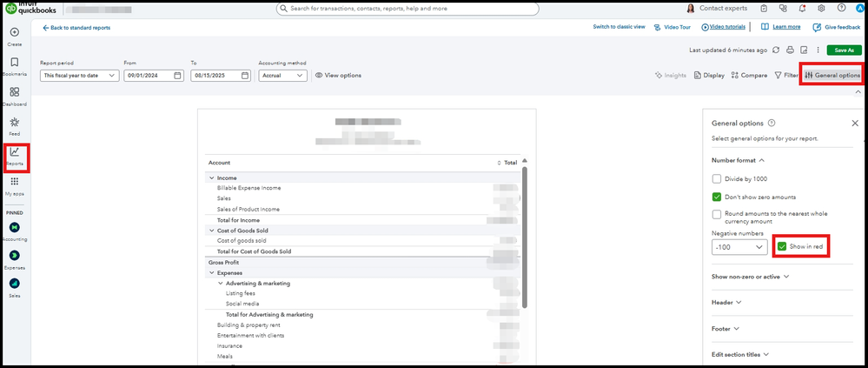The image size is (868, 368).
Task: Open General options in toolbar
Action: pyautogui.click(x=832, y=76)
